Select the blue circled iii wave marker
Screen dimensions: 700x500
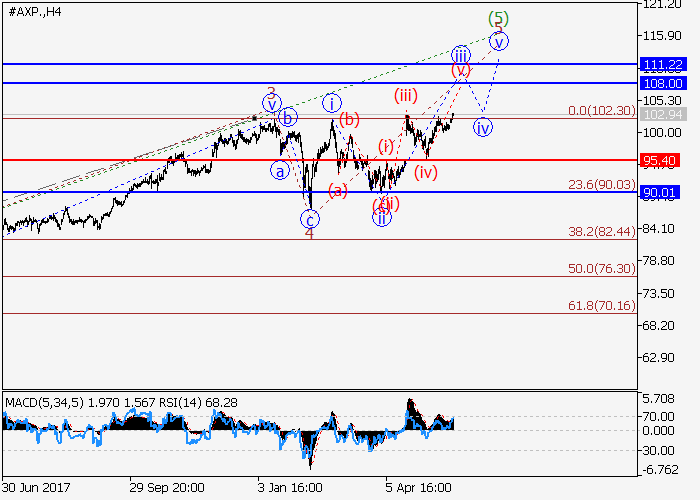[x=459, y=54]
